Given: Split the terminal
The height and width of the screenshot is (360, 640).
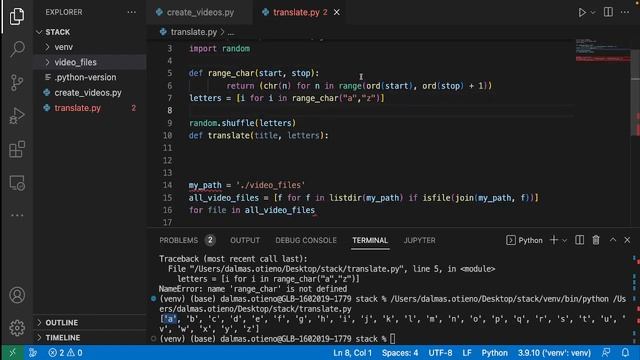Looking at the screenshot, I should click(x=579, y=240).
